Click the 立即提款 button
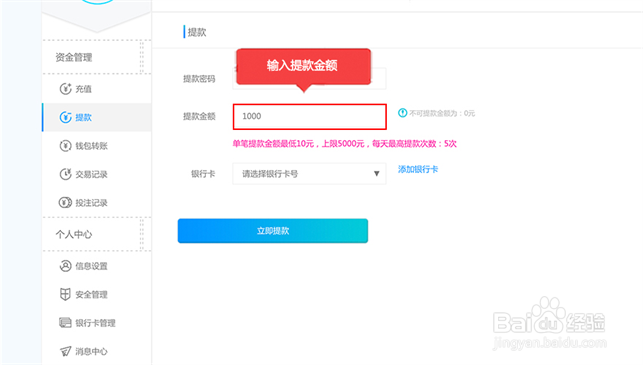 (273, 230)
